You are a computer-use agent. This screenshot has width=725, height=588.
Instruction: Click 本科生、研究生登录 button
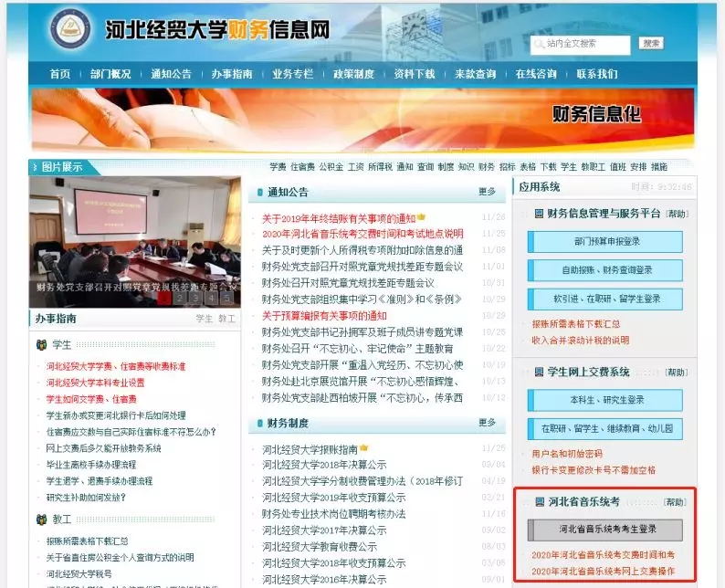pyautogui.click(x=605, y=400)
